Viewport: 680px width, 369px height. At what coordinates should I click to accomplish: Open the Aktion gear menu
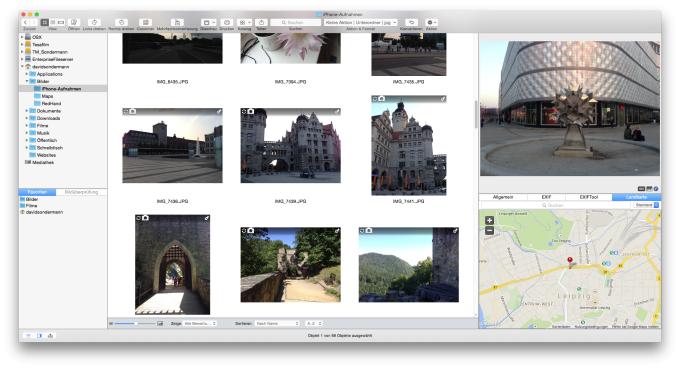(431, 22)
